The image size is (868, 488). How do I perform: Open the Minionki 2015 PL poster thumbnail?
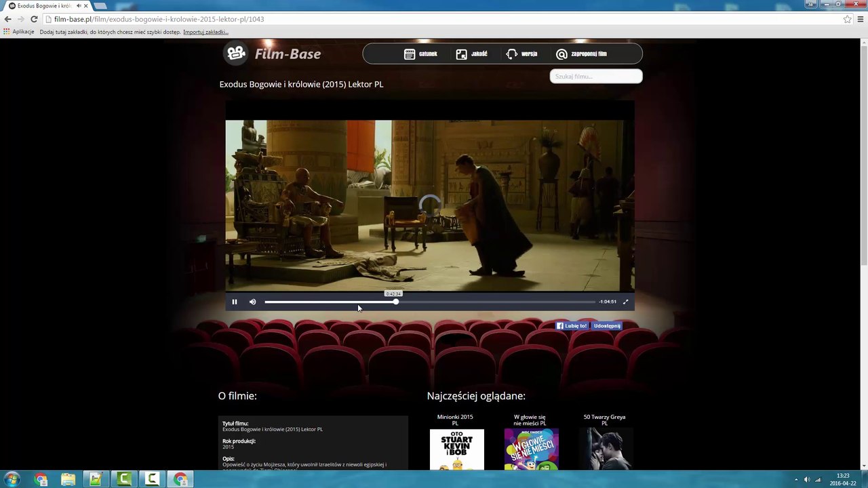(457, 449)
